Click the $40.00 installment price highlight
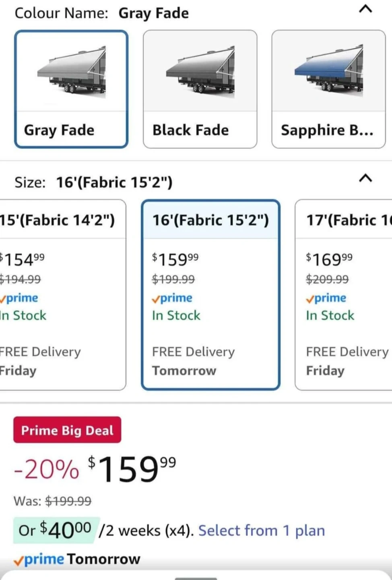Screen dimensions: 392x580 56,530
